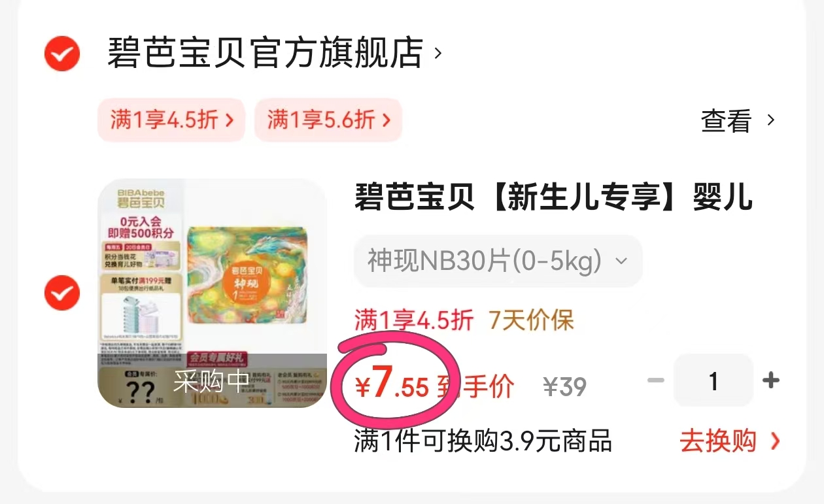Open the diaper product thumbnail image
The width and height of the screenshot is (824, 504).
tap(212, 294)
